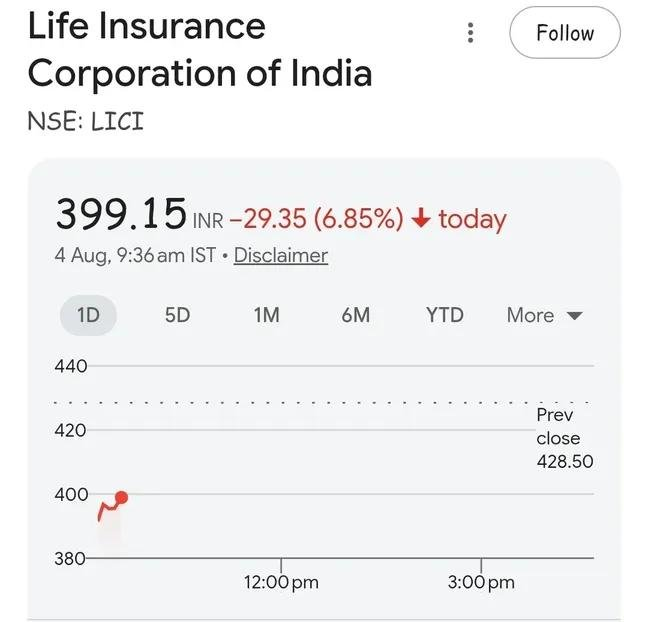648x622 pixels.
Task: Click the NSE: LICI ticker label
Action: (x=86, y=122)
